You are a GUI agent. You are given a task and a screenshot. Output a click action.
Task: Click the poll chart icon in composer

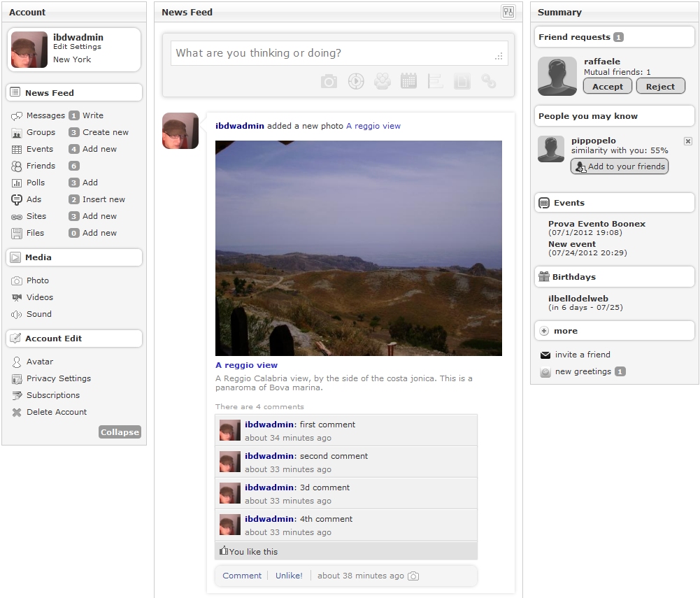(x=435, y=82)
